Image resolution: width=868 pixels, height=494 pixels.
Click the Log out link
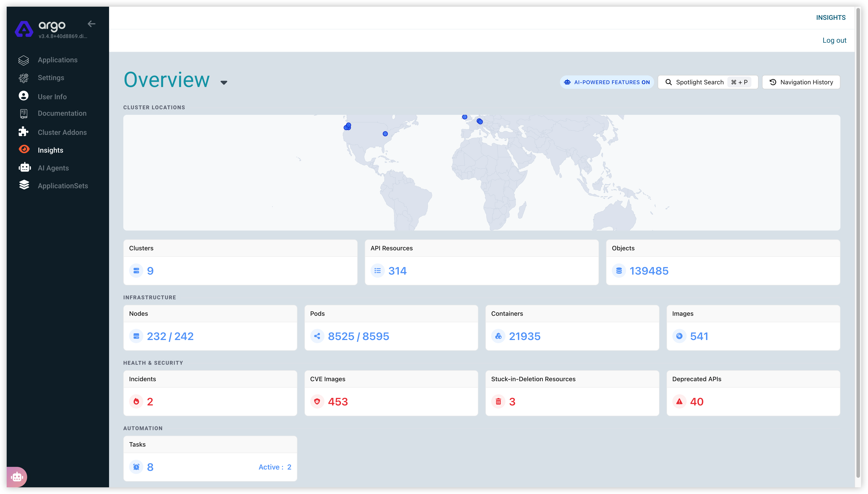834,40
